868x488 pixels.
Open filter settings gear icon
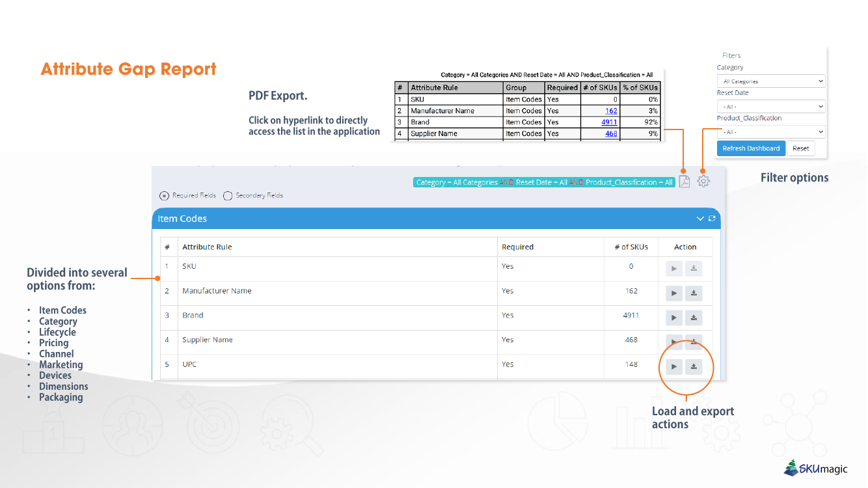[x=703, y=182]
